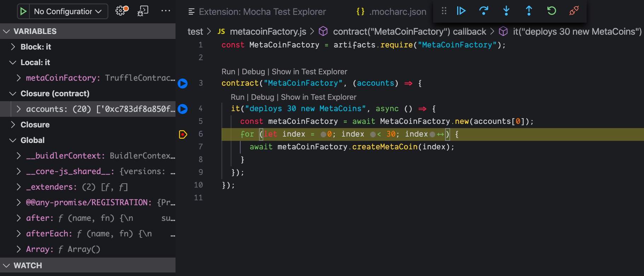Grab the debug toolbar drag handle
The image size is (644, 276).
point(444,11)
